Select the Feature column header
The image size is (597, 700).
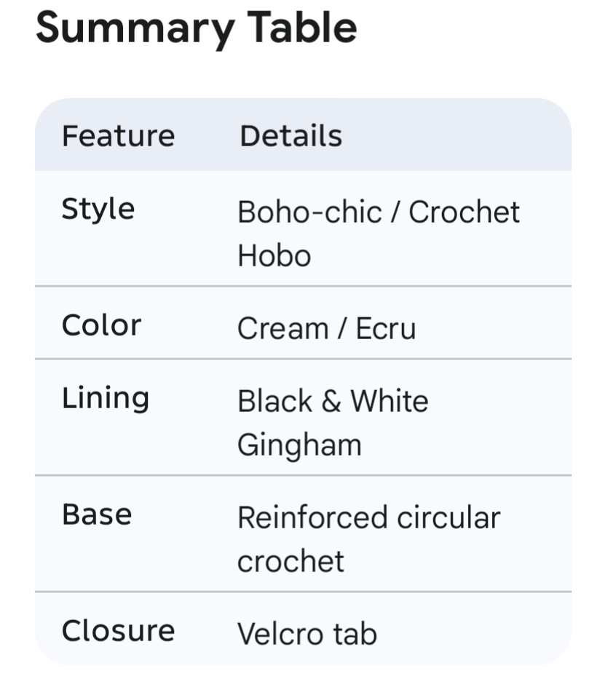[118, 136]
